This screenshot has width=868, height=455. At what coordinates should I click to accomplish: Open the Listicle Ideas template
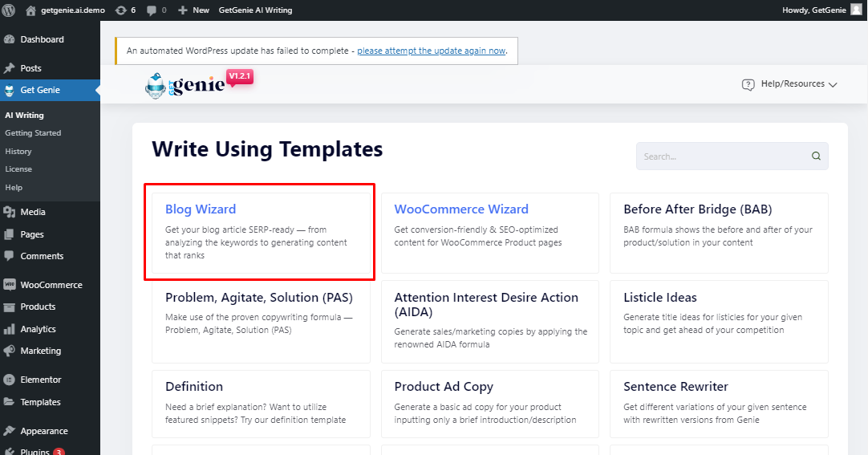pos(719,322)
